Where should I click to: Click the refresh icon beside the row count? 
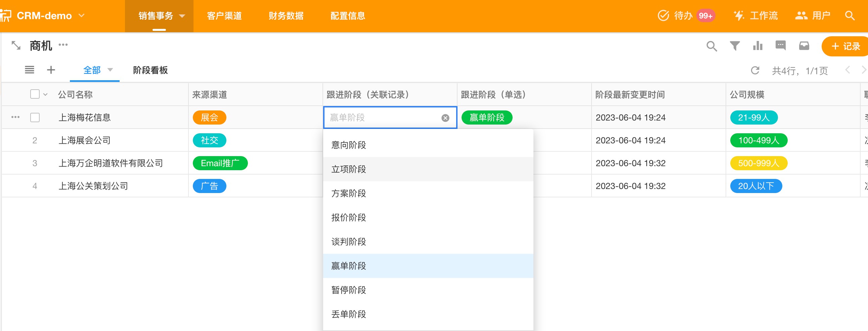point(755,70)
